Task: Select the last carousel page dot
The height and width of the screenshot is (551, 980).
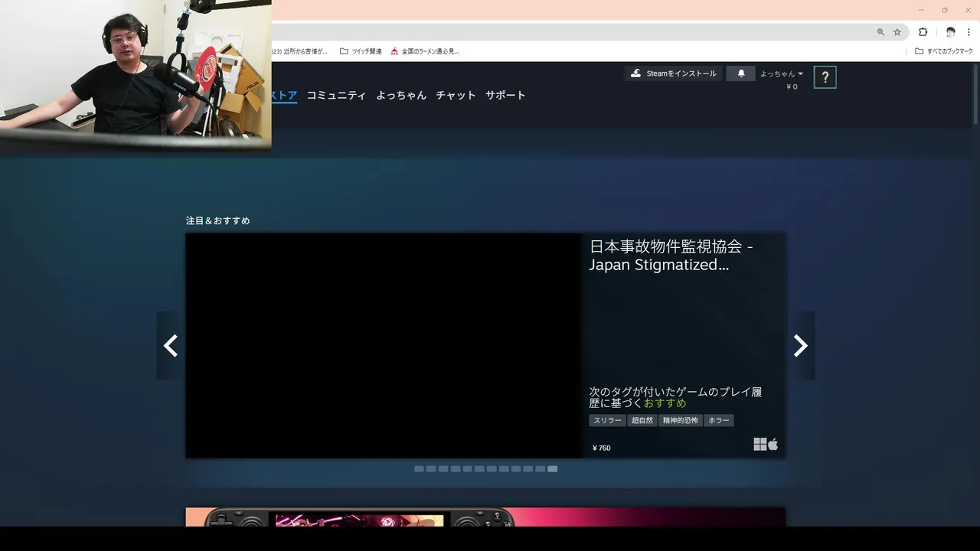Action: tap(553, 469)
